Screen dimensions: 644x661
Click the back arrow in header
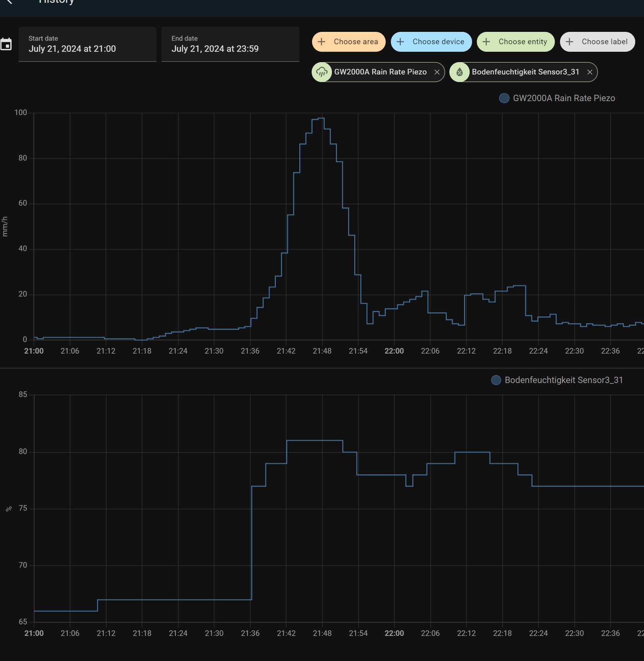coord(9,2)
